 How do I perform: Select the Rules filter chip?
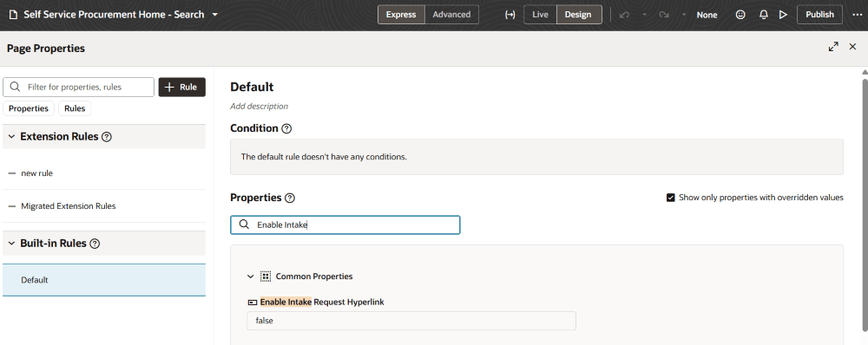coord(75,108)
